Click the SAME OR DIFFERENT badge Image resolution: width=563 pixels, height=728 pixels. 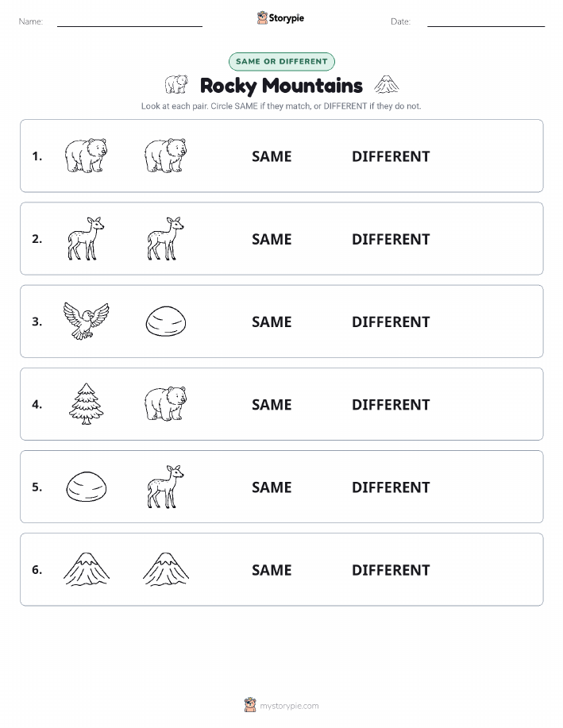(281, 61)
